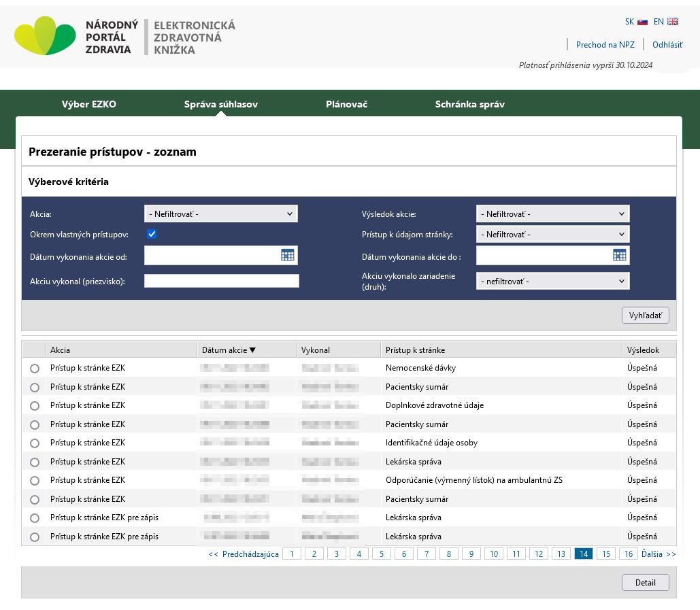700x610 pixels.
Task: Expand 'Prístup k údajom stránky' dropdown
Action: point(552,234)
